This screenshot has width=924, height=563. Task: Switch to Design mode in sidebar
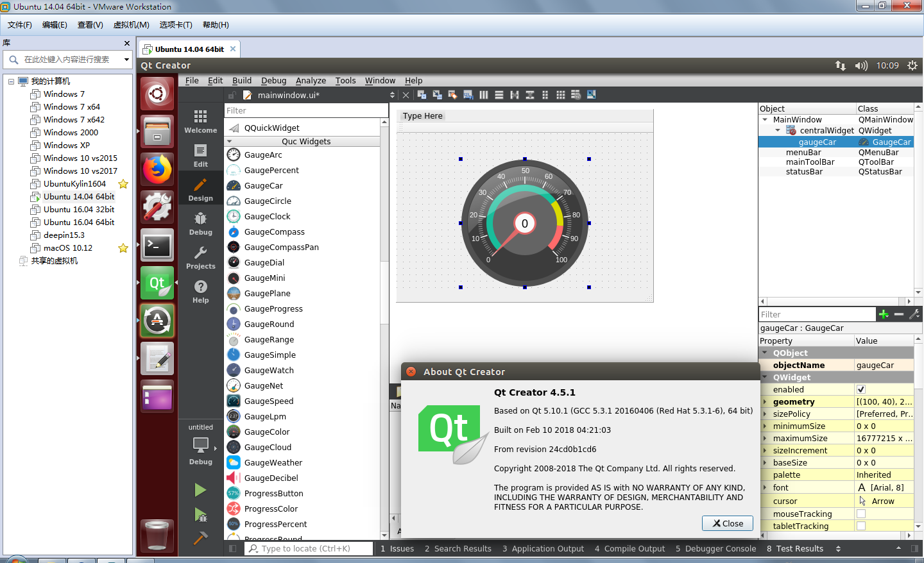(201, 189)
